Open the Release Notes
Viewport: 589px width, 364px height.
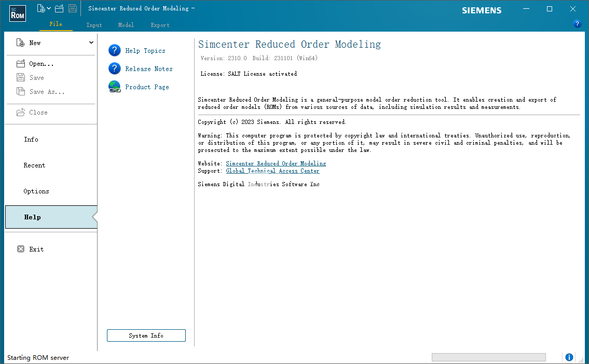point(141,68)
